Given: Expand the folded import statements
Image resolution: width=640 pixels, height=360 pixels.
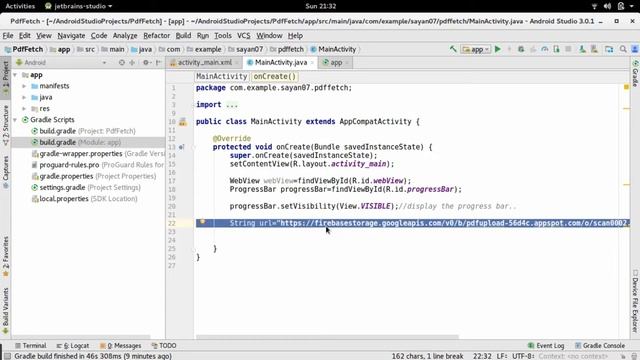Looking at the screenshot, I should 231,104.
